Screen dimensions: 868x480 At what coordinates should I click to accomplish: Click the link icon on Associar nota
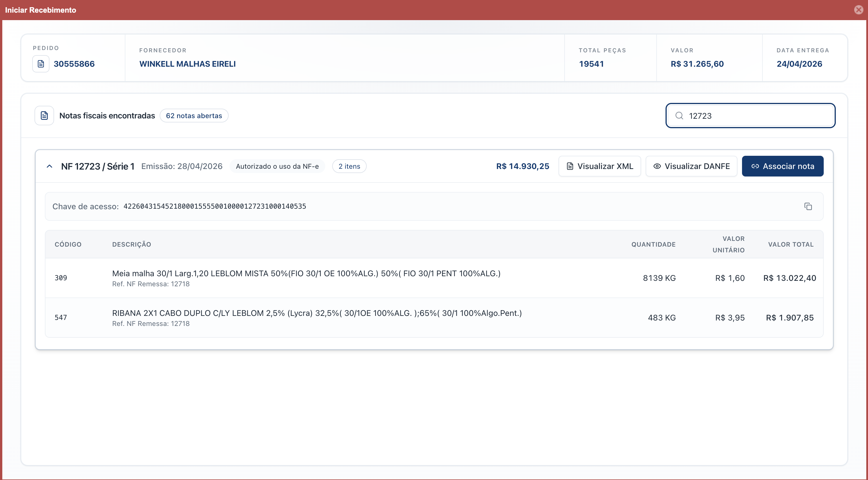[755, 166]
